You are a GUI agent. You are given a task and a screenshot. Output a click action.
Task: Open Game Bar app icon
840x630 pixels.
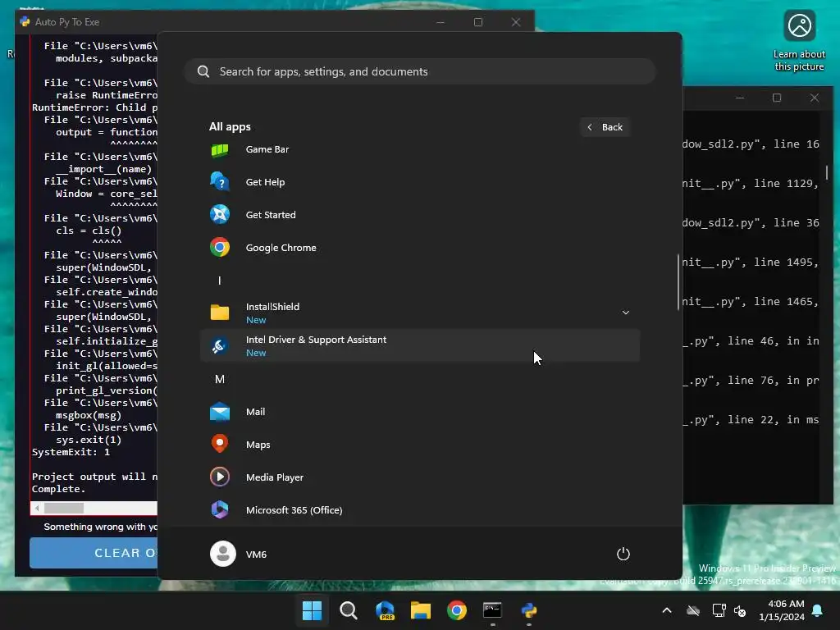(x=220, y=150)
